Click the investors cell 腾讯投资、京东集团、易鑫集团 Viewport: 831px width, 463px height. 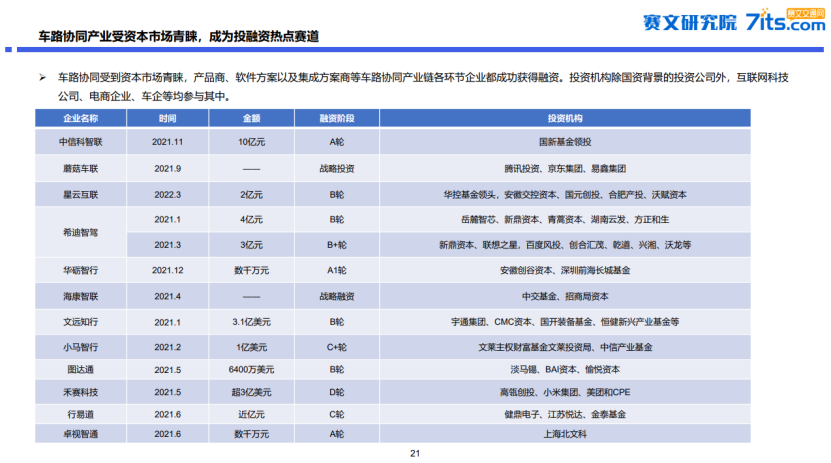pos(565,168)
